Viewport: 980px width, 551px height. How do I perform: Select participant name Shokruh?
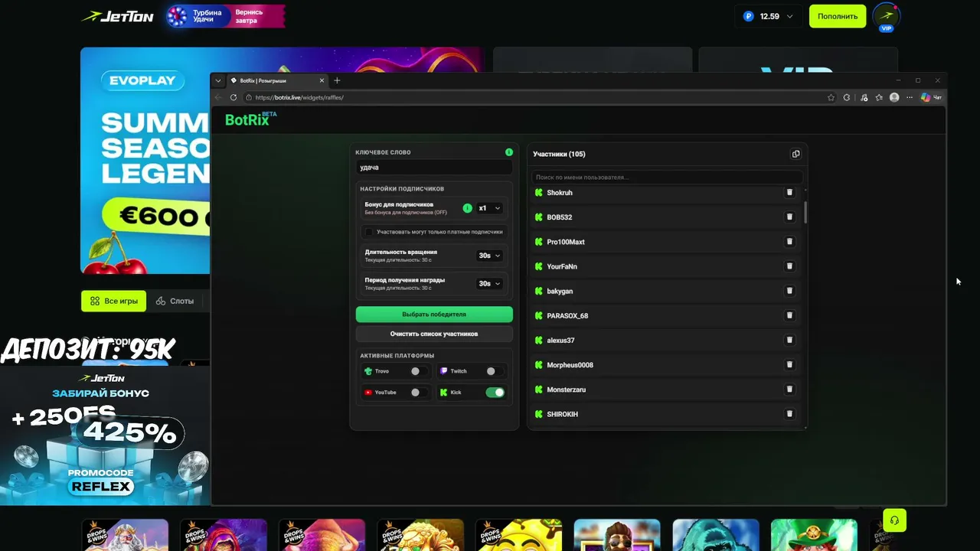[560, 193]
